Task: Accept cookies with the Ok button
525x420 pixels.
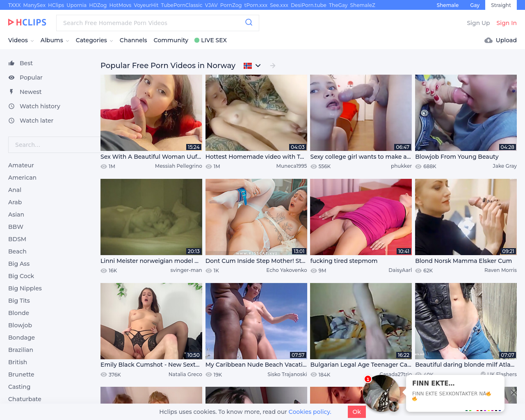Action: coord(357,412)
